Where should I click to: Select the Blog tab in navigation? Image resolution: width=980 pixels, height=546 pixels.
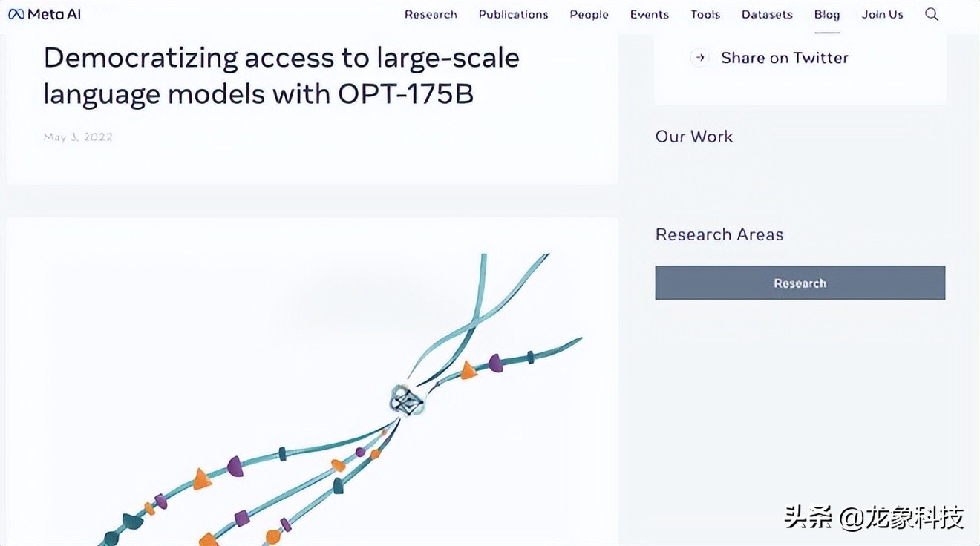(x=826, y=14)
